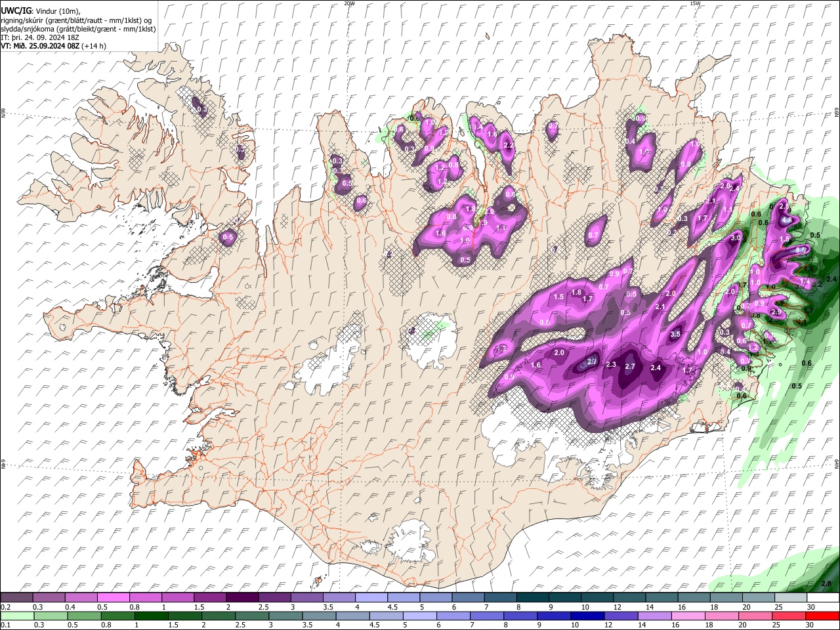Click the 'slydda/snjókoma' snow legend line
The image size is (840, 630).
tap(78, 29)
